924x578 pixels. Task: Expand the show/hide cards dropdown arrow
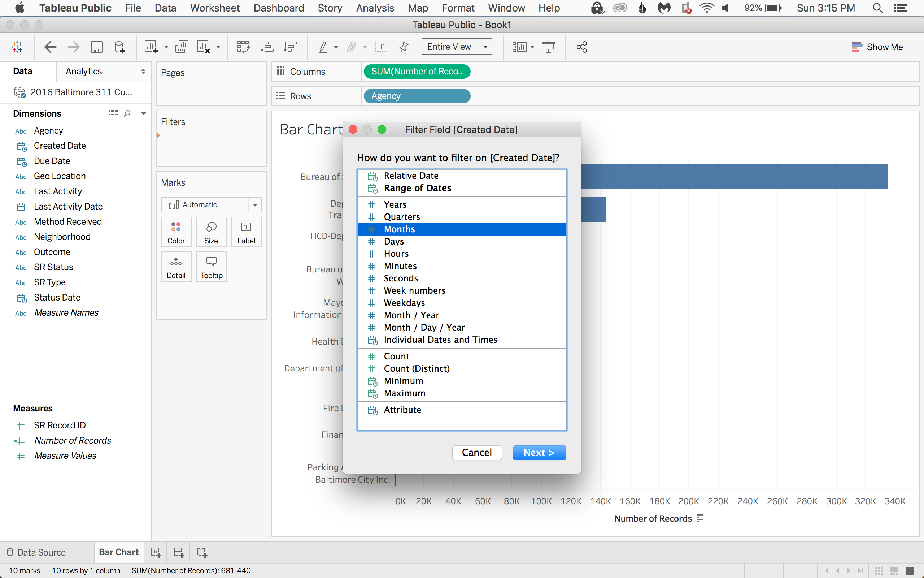(x=532, y=47)
